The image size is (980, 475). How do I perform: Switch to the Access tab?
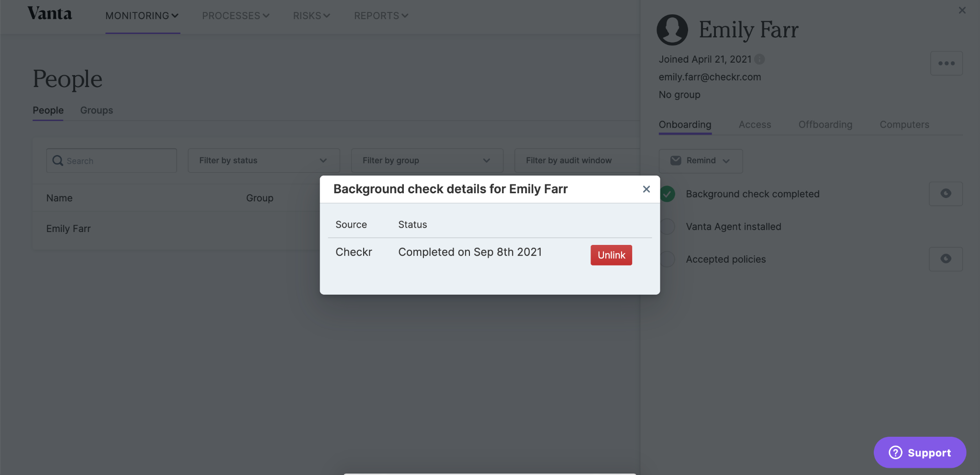(x=755, y=124)
